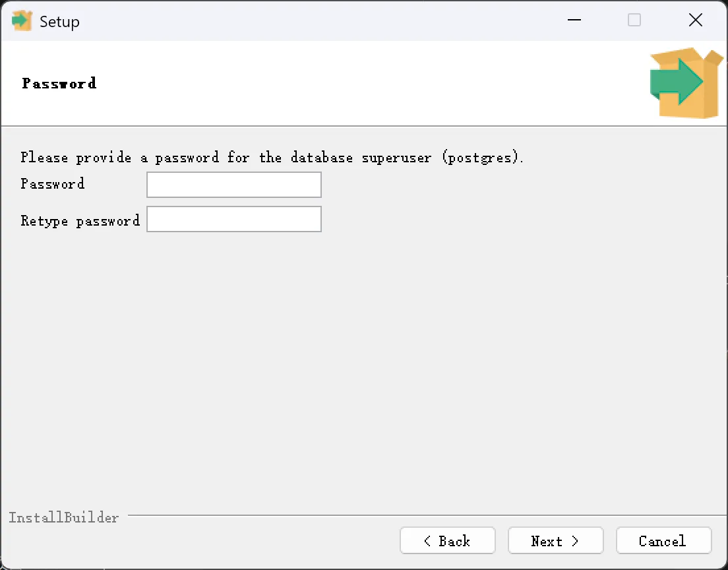Cancel the installation
Screen dimensions: 728x570
[x=664, y=540]
